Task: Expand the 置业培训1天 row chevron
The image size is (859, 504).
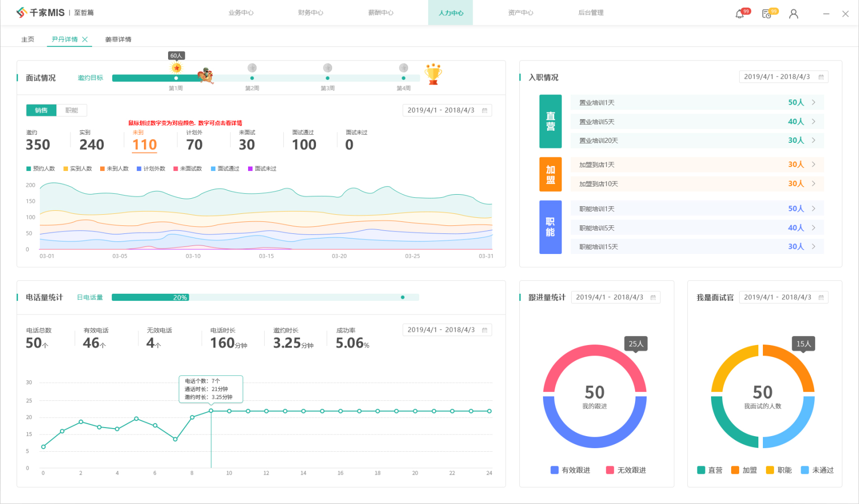Action: click(x=814, y=103)
